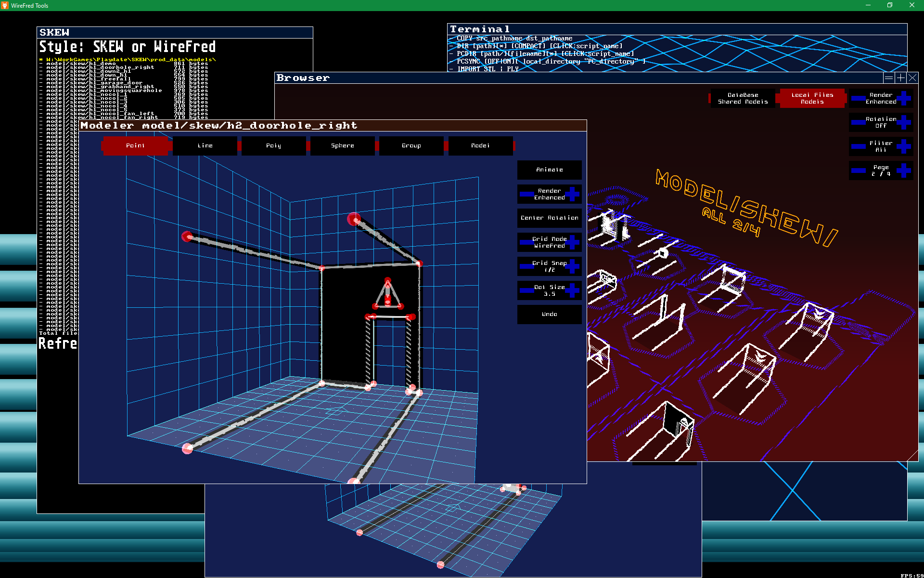Viewport: 924px width, 578px height.
Task: Select Sphere mode tab in Modeler
Action: click(x=343, y=145)
